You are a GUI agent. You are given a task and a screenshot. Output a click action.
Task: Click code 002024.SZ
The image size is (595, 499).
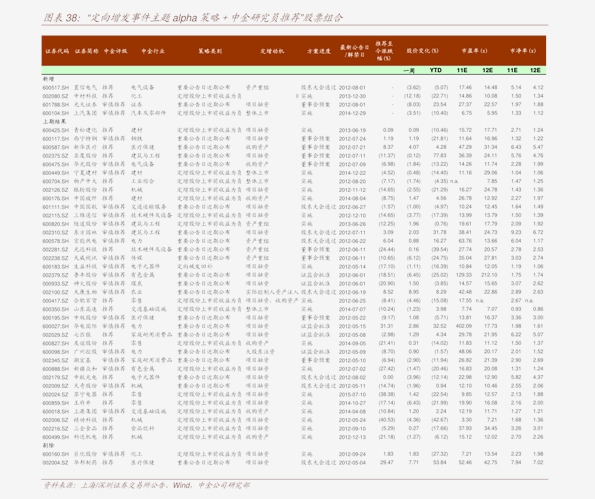click(x=56, y=395)
